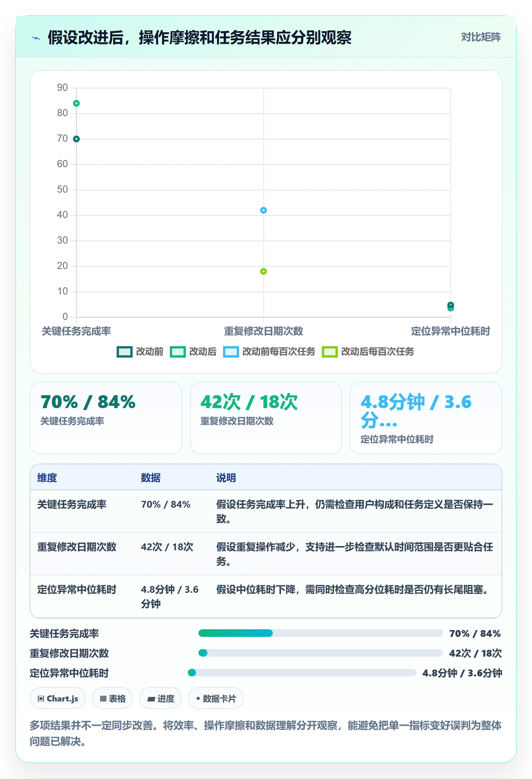532x779 pixels.
Task: Click the lightning bolt icon beside the title
Action: tap(36, 38)
